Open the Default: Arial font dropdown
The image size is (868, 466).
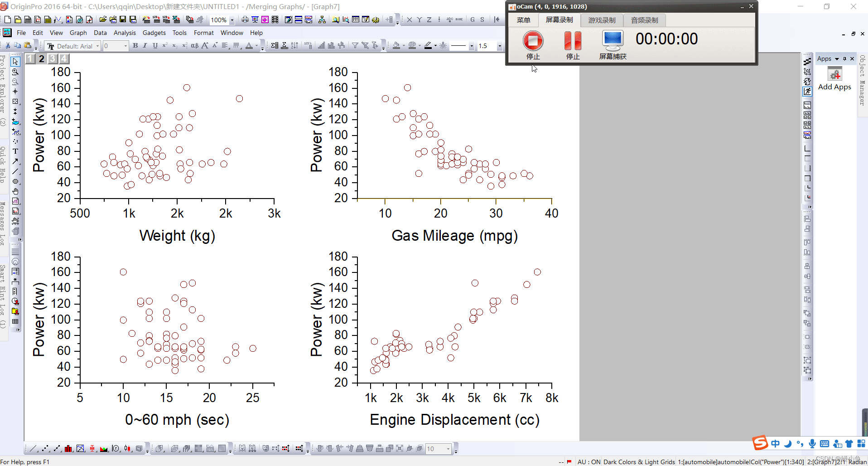click(97, 46)
